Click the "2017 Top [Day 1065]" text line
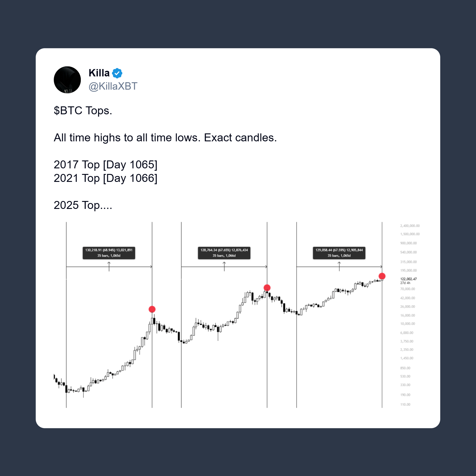476x476 pixels. tap(105, 165)
